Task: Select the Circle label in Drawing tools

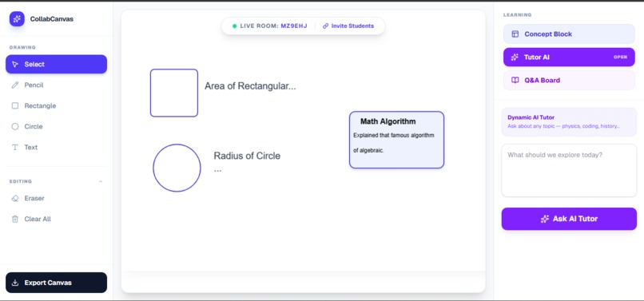Action: (x=34, y=126)
